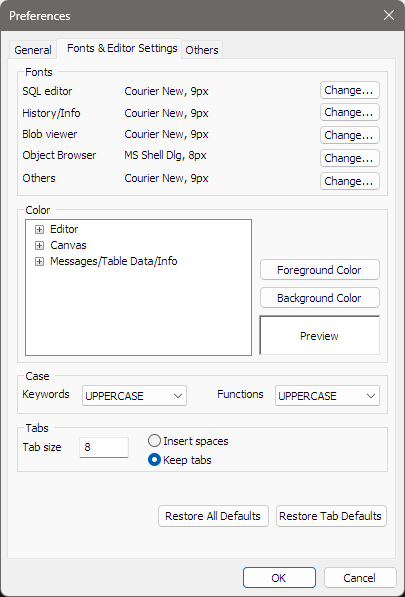Change the History/Info font

click(349, 112)
